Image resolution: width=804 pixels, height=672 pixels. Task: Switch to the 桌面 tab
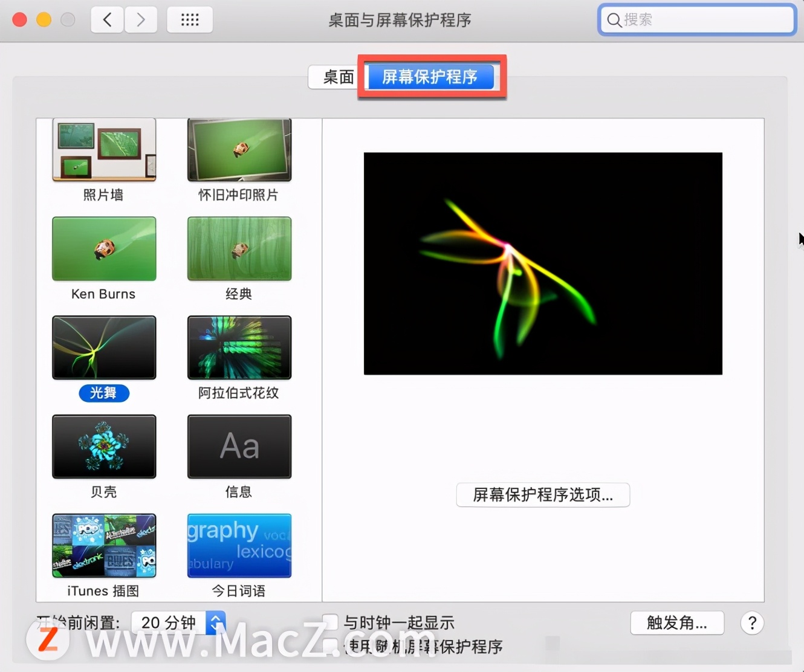[333, 77]
